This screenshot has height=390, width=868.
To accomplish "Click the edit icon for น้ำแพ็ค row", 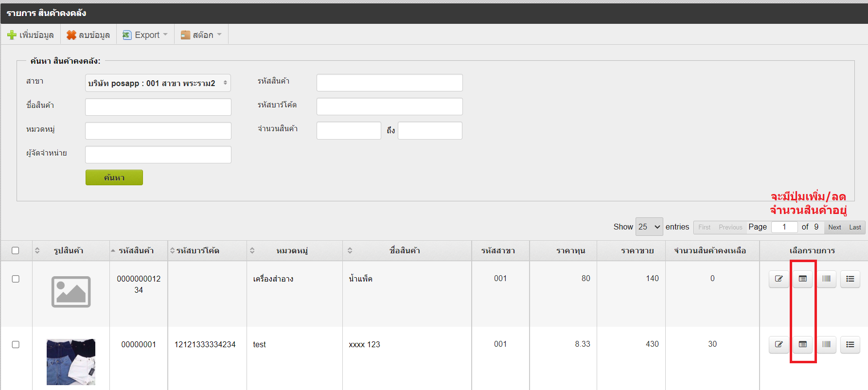I will click(779, 279).
